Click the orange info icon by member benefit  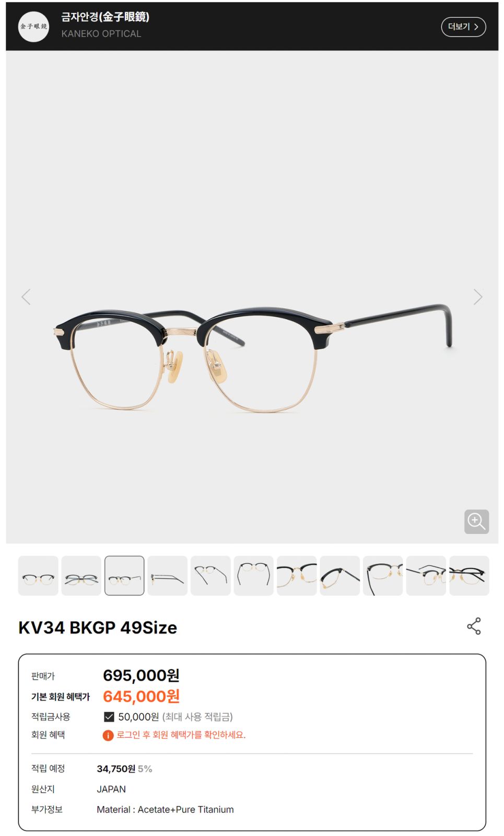click(108, 736)
